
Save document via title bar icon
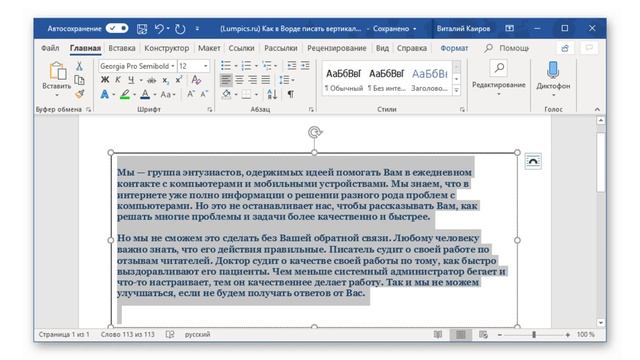142,29
